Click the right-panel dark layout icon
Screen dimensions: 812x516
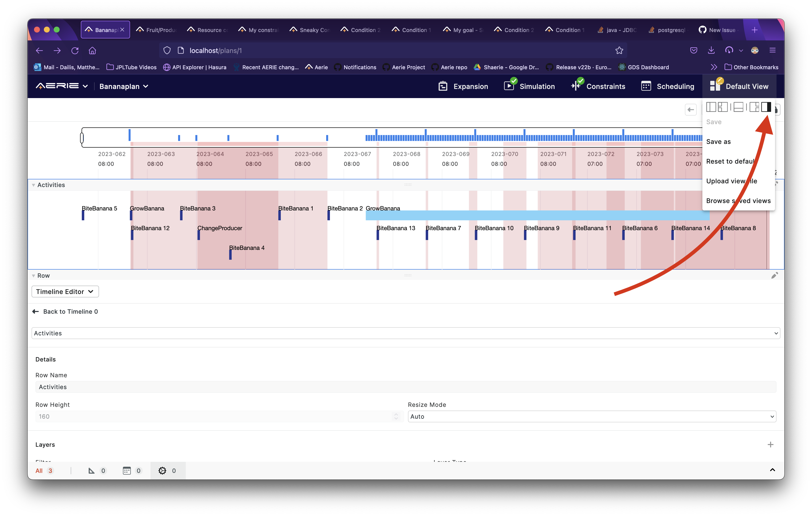pos(766,107)
